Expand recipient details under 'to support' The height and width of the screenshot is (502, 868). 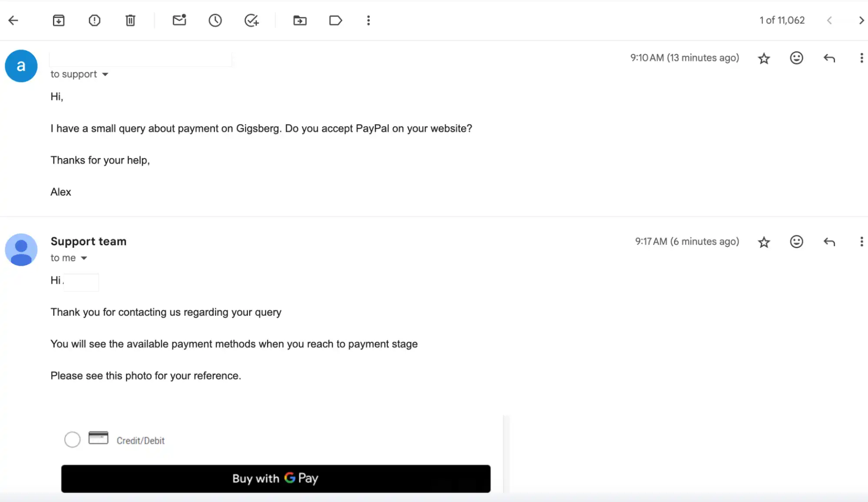[105, 74]
